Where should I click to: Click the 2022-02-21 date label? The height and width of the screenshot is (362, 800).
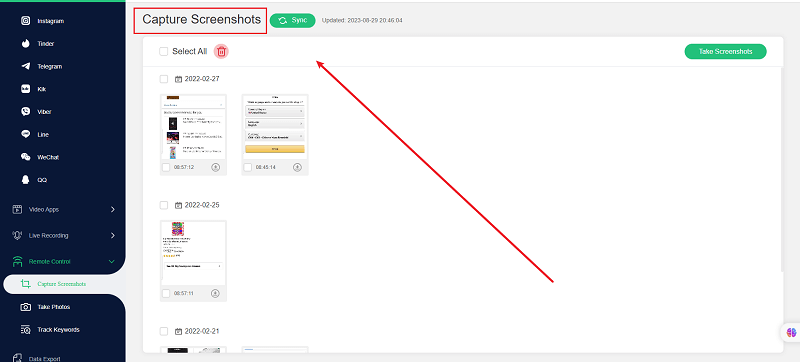202,331
